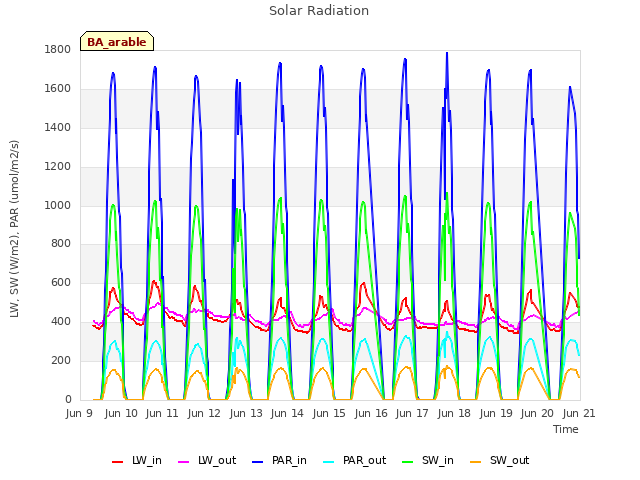
Task: Click the Jun 10 x-axis tick label
Action: tap(121, 413)
